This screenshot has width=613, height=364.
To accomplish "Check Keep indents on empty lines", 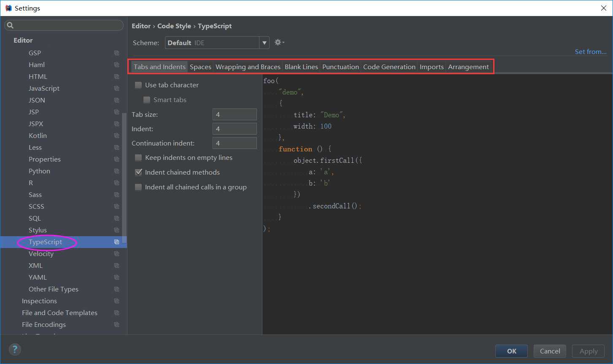I will coord(138,158).
